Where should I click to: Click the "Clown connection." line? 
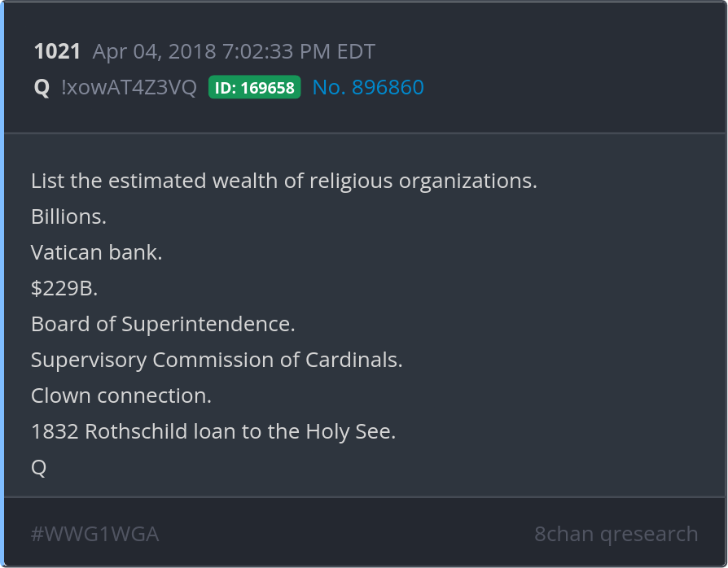[x=121, y=395]
